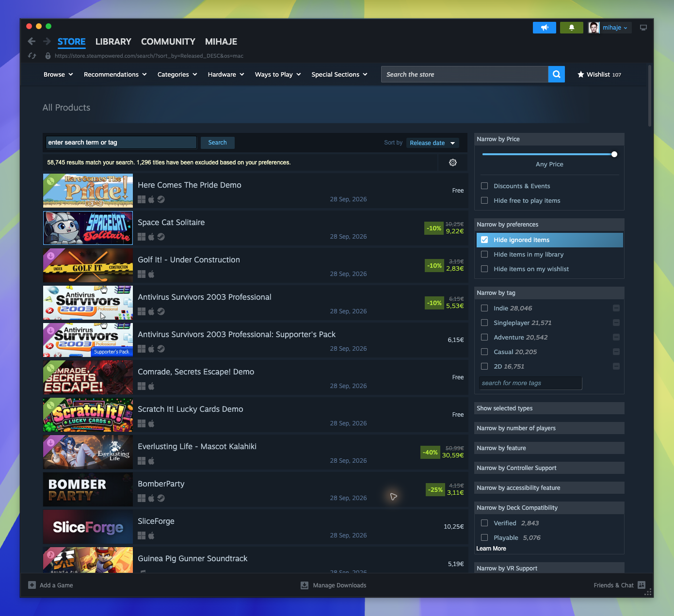Open the SliceForge thumbnail image
This screenshot has width=674, height=616.
pos(88,527)
